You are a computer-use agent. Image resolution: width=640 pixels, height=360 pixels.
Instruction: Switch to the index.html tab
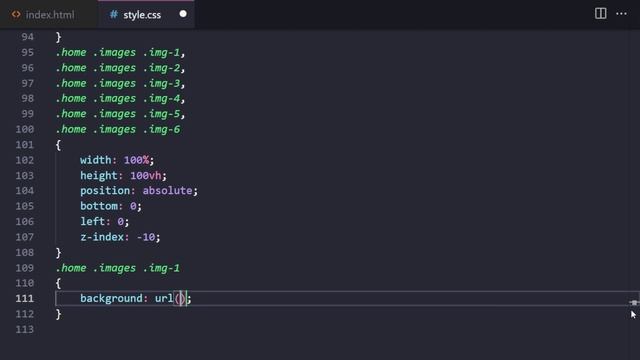pyautogui.click(x=49, y=15)
